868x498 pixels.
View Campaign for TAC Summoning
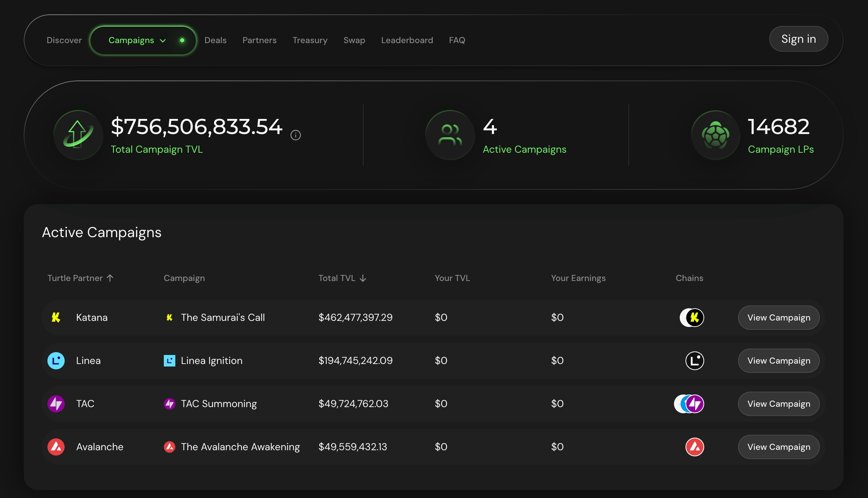click(779, 404)
